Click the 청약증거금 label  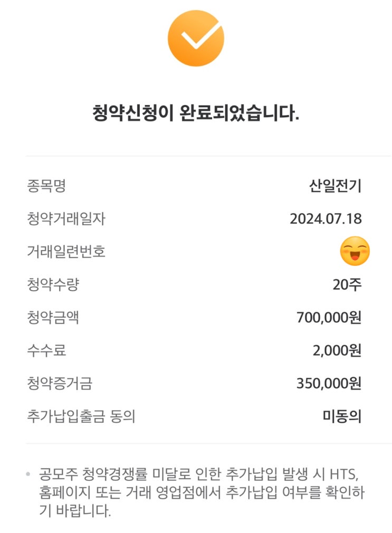59,384
